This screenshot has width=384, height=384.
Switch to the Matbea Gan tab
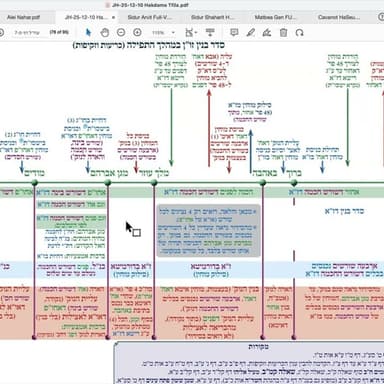pos(275,17)
